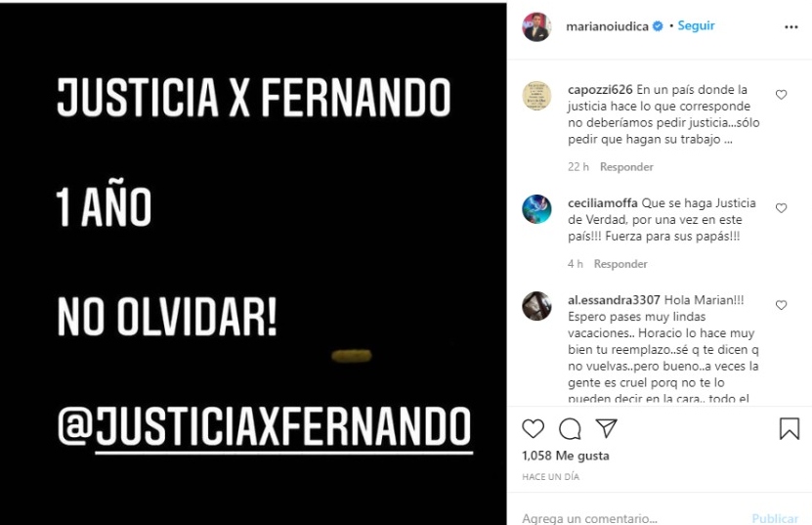View the 1,058 Me gusta list
This screenshot has width=812, height=525.
(566, 456)
